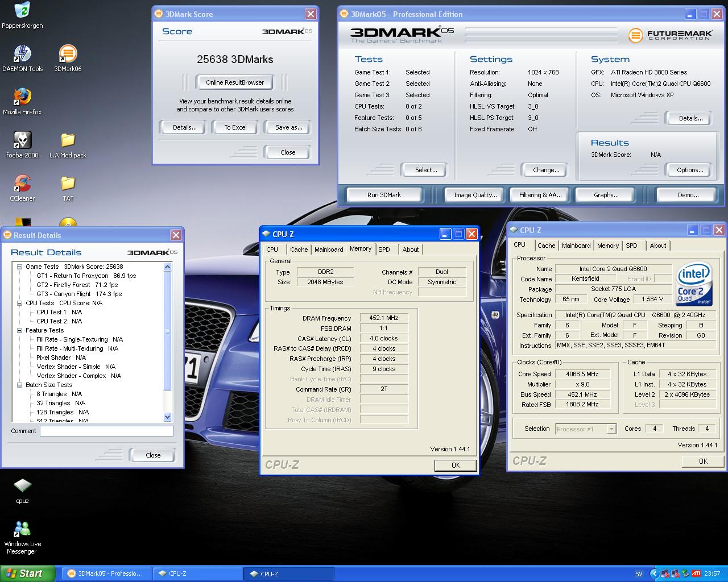728x582 pixels.
Task: Click the Windows Start button
Action: tap(28, 573)
